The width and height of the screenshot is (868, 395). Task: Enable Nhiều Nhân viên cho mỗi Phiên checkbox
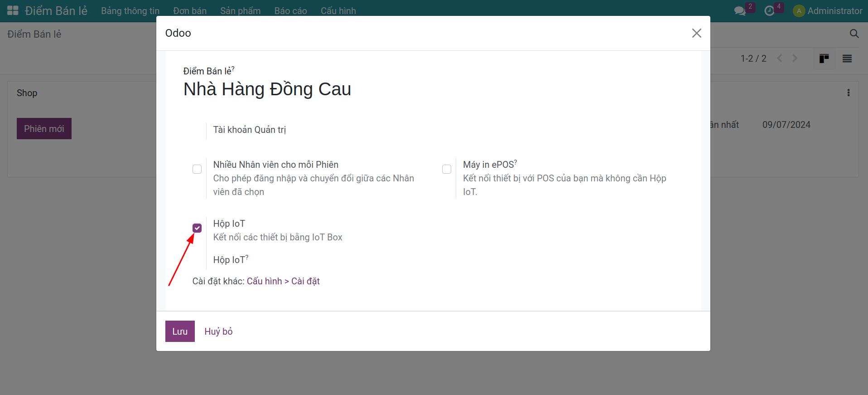pyautogui.click(x=197, y=169)
